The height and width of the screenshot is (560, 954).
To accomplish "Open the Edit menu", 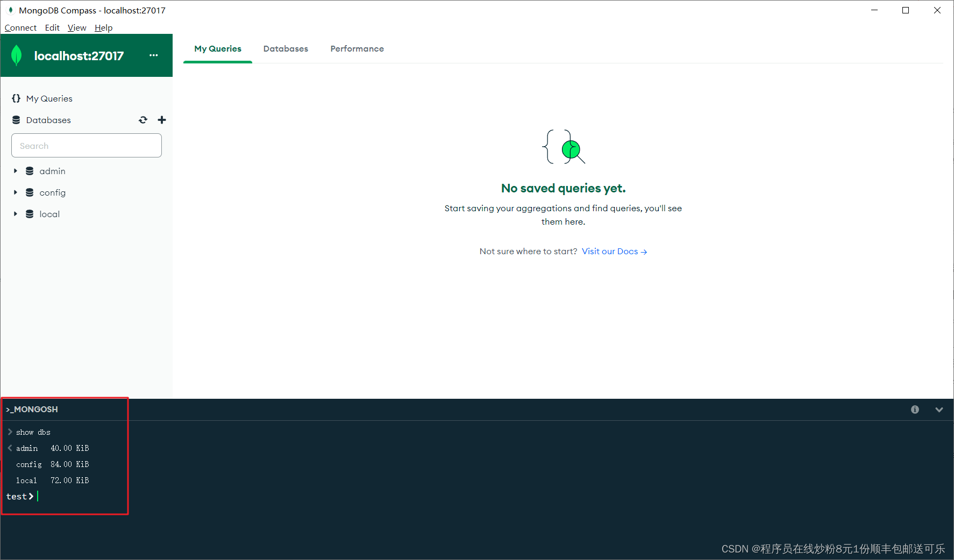I will pyautogui.click(x=52, y=28).
